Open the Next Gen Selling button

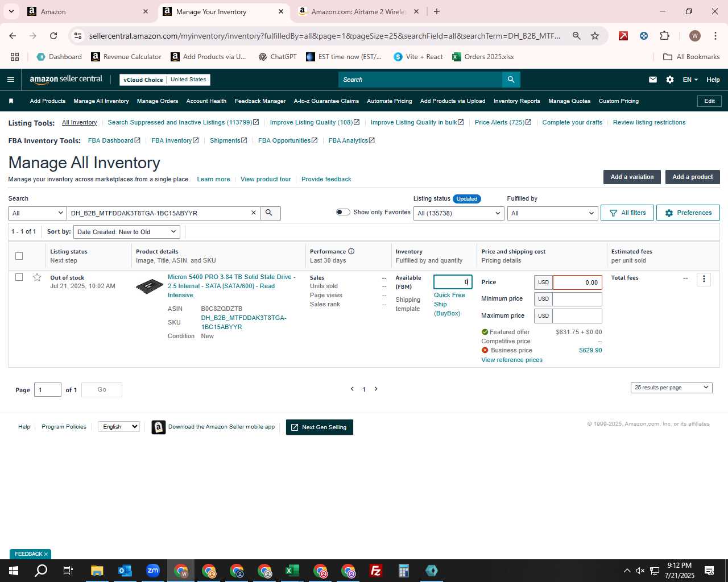click(x=320, y=427)
